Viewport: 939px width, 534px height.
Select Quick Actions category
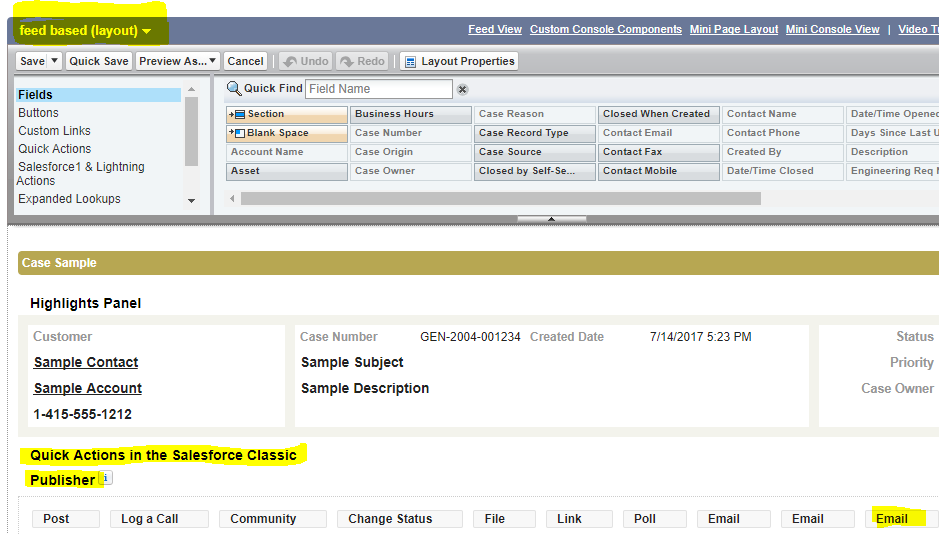pyautogui.click(x=54, y=148)
